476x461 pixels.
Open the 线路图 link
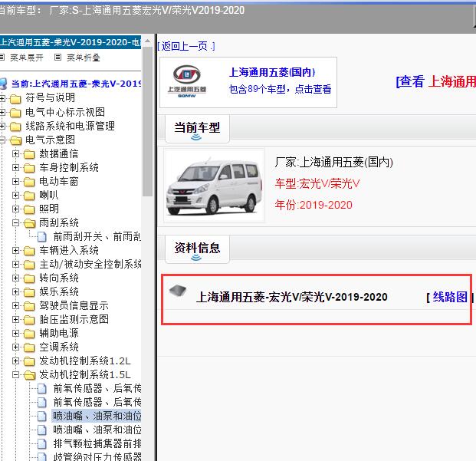click(x=450, y=297)
